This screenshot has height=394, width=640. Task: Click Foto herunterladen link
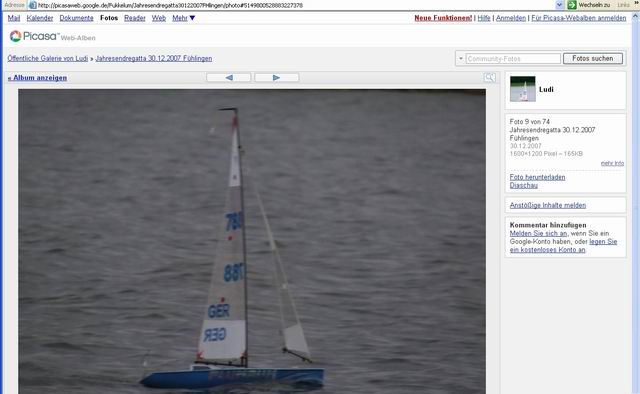(x=537, y=177)
